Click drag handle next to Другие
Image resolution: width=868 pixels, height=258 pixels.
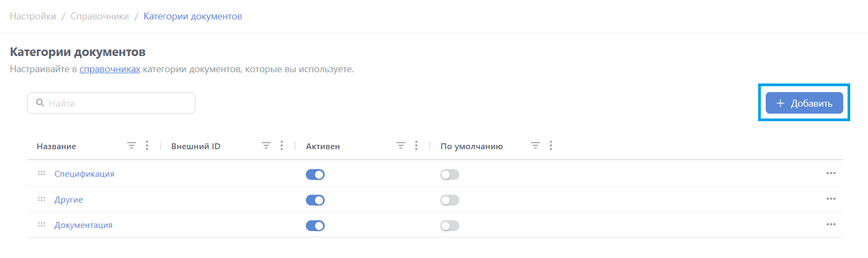pos(41,199)
